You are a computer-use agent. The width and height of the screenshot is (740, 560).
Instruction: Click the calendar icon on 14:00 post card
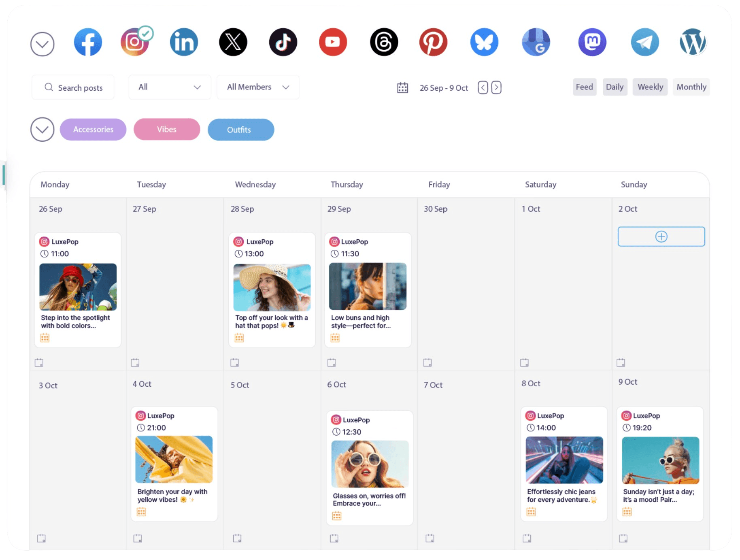[531, 512]
